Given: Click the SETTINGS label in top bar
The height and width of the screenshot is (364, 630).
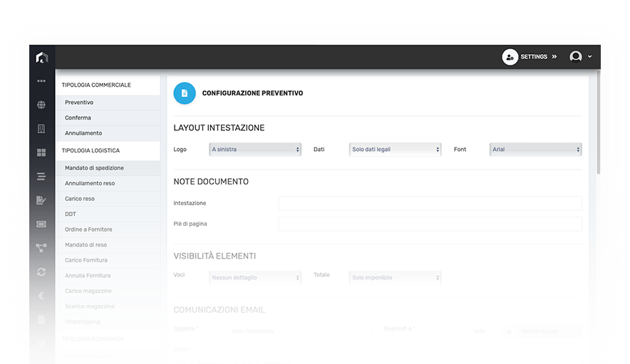Looking at the screenshot, I should (534, 57).
